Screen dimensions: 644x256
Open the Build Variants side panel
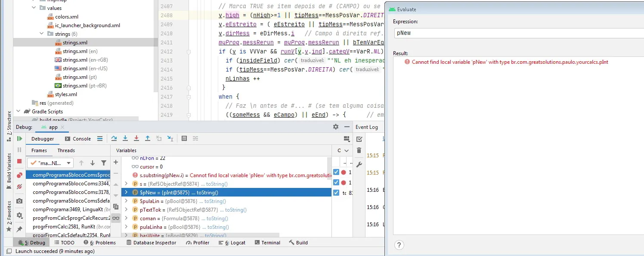(x=9, y=171)
